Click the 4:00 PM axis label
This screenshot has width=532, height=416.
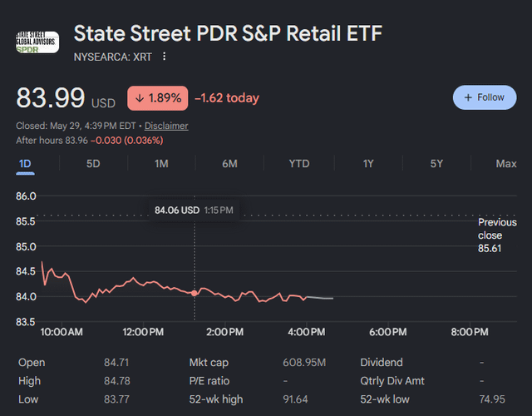coord(307,332)
